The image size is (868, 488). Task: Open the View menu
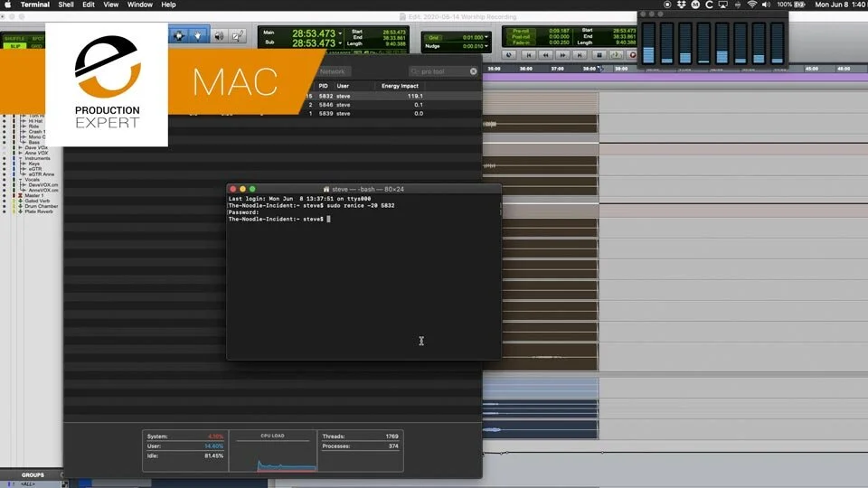(110, 5)
